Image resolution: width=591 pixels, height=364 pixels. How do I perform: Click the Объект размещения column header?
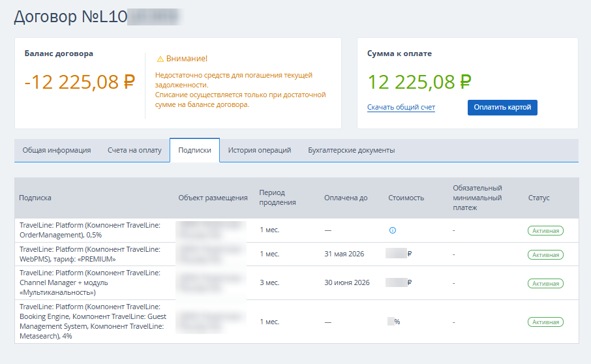tap(213, 198)
